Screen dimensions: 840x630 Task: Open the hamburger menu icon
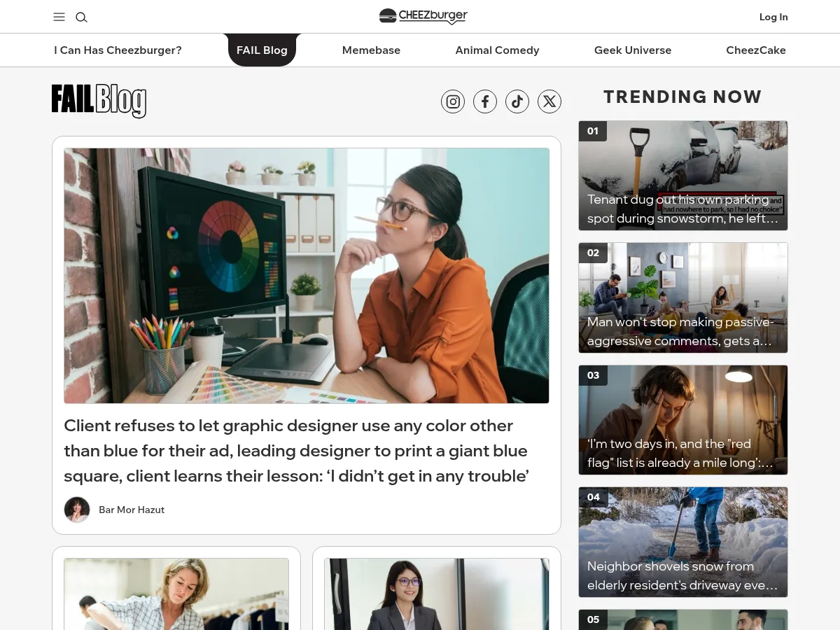59,17
